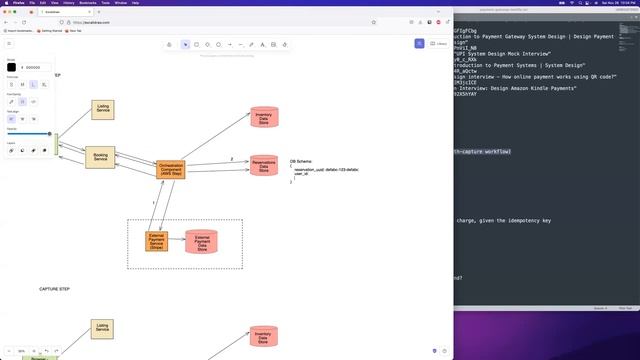Set font size to Small
Image resolution: width=640 pixels, height=360 pixels.
coord(11,84)
